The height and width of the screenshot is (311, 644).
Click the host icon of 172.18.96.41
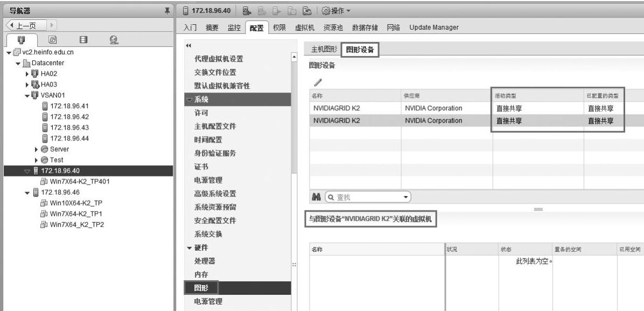(45, 106)
